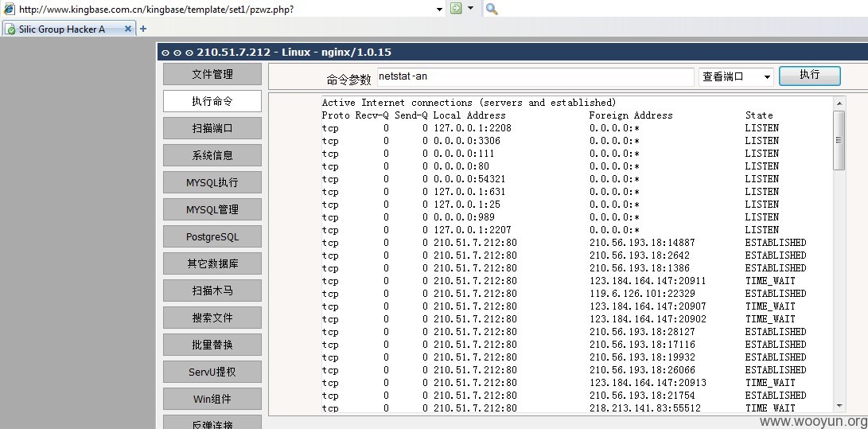
Task: Open the address bar history dropdown arrow
Action: 439,9
